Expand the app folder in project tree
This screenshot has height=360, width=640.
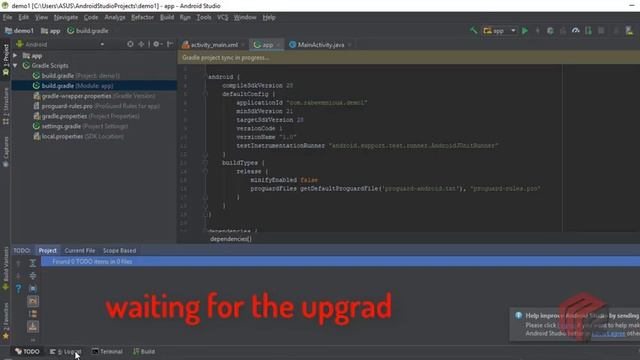pos(15,56)
